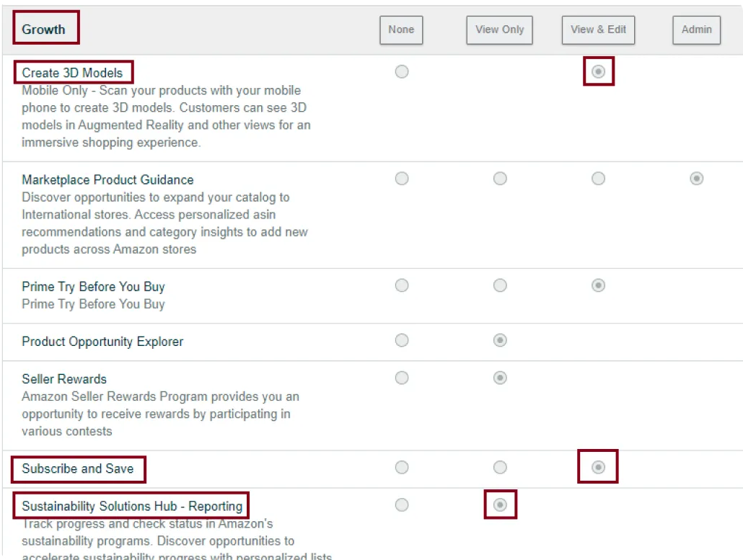Choose None for Prime Try Before You Buy
The height and width of the screenshot is (560, 743).
click(x=401, y=285)
